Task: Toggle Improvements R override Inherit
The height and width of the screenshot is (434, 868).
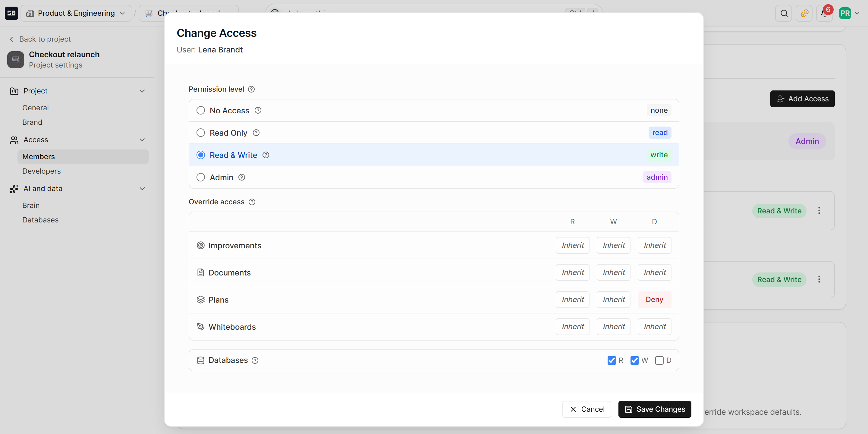Action: [573, 245]
